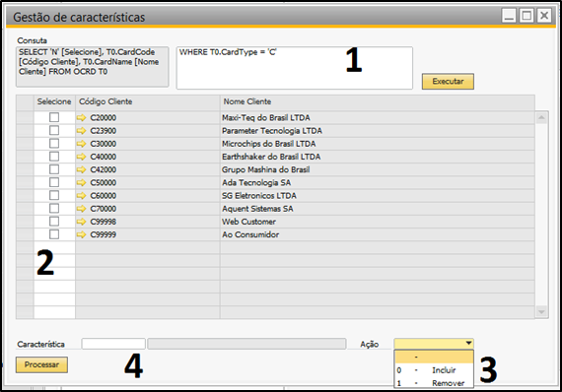562x392 pixels.
Task: Click in the WHERE clause text box
Action: pyautogui.click(x=294, y=68)
